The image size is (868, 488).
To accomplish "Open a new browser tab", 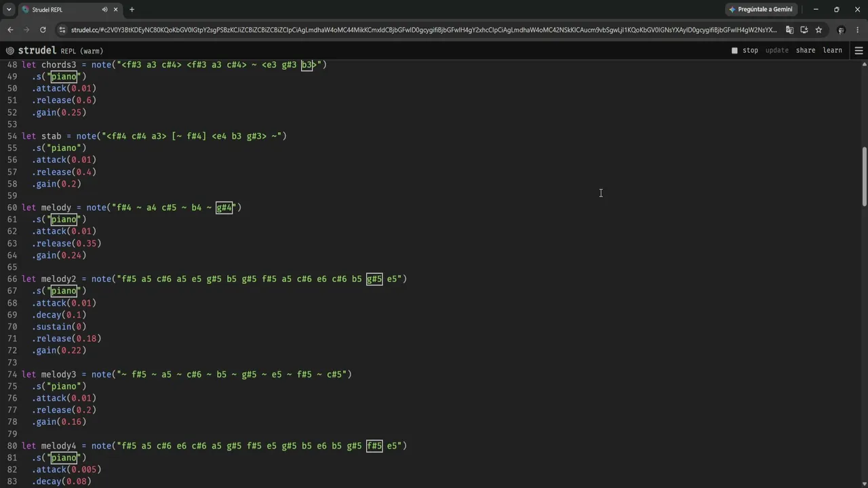I will click(132, 9).
